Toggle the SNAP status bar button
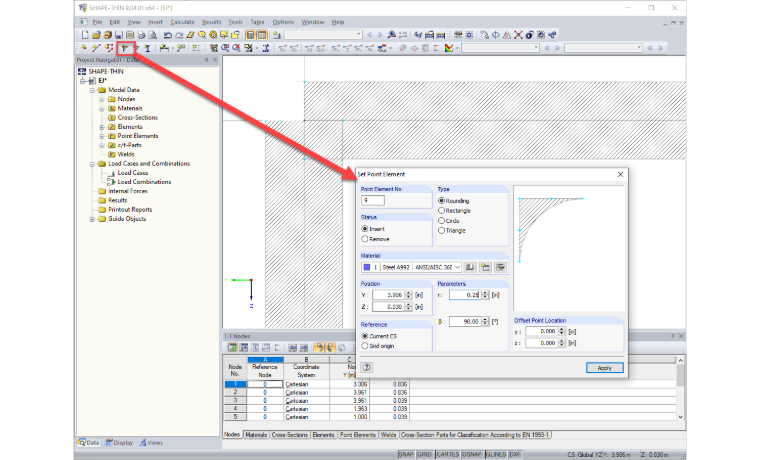This screenshot has height=460, width=760. [x=406, y=454]
